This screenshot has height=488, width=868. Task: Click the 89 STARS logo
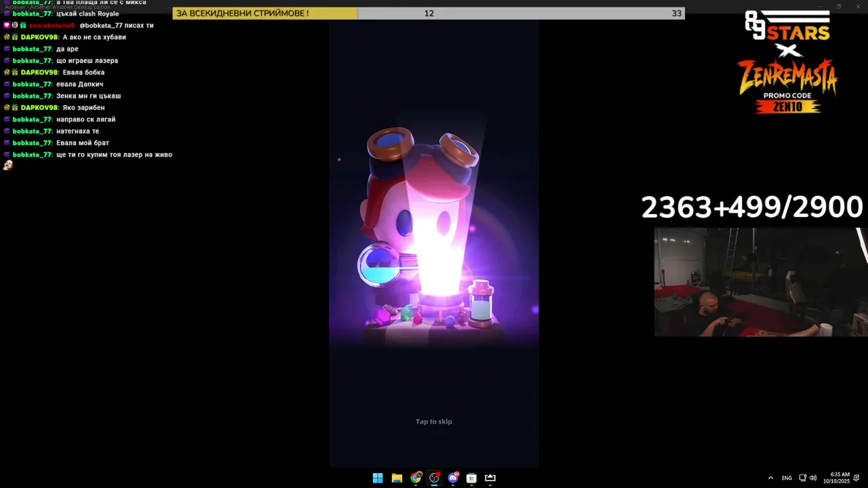787,26
